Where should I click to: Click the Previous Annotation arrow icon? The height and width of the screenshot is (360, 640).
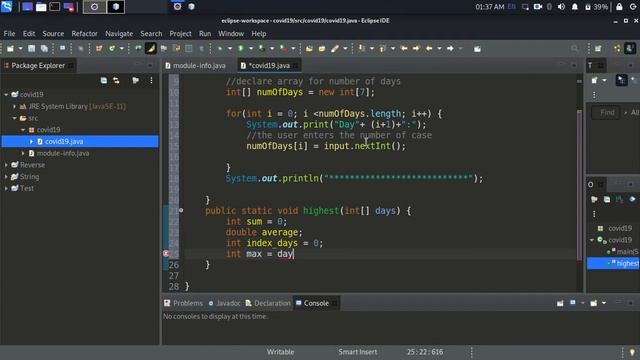pyautogui.click(x=382, y=49)
